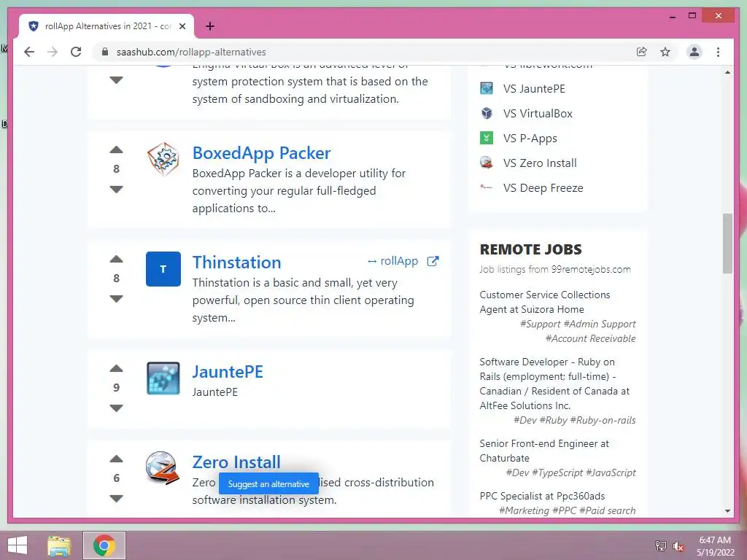
Task: Open Zero Install title link
Action: (236, 462)
